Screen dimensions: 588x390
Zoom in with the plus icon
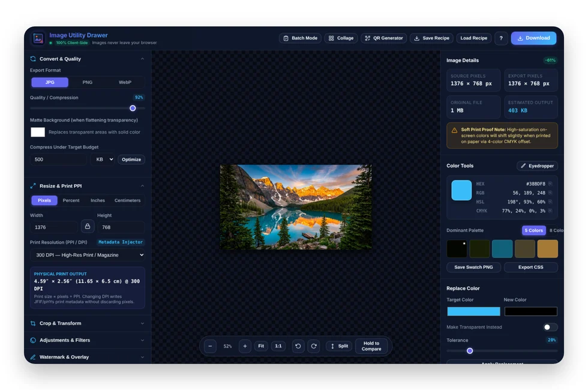tap(245, 346)
